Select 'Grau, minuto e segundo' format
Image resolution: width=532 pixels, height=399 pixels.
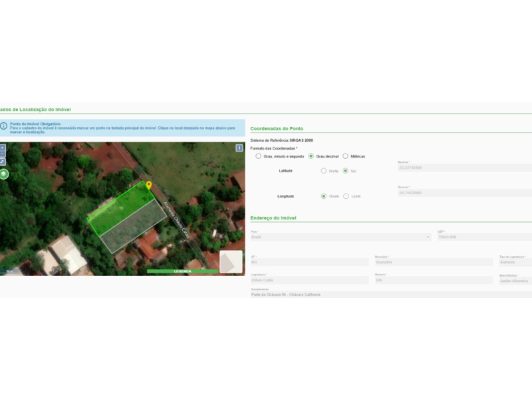point(259,156)
